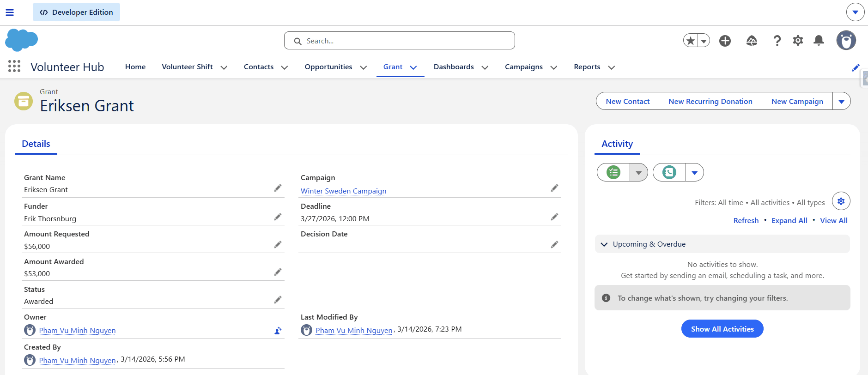Click into the global Search box
868x375 pixels.
400,41
